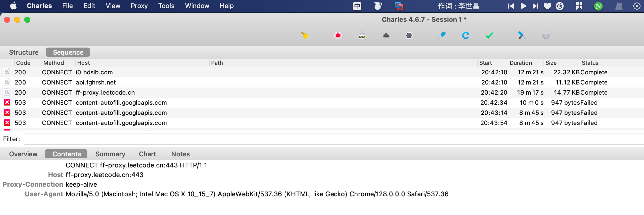Select the googleapis request started at 20:42:34

coord(322,102)
